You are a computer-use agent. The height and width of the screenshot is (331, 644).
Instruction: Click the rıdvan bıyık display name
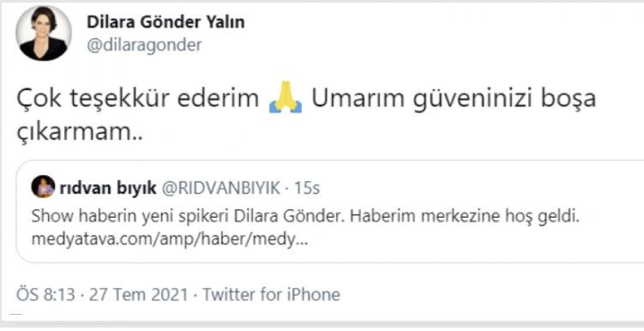click(108, 188)
